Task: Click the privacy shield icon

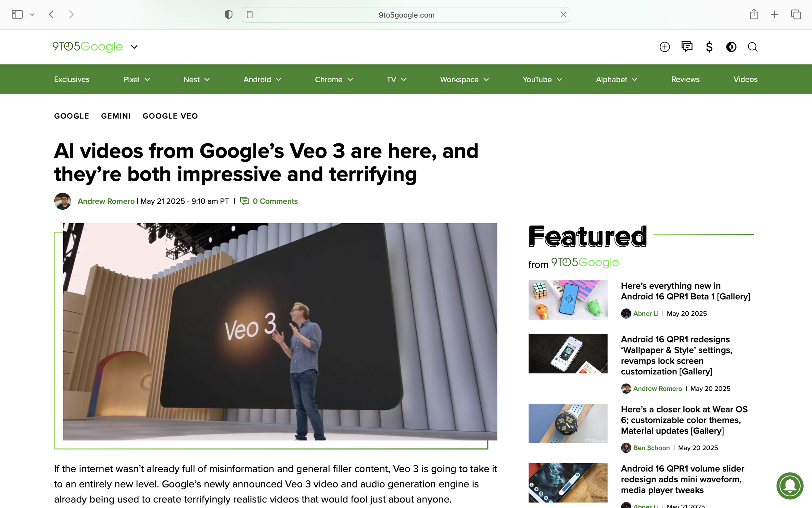Action: coord(228,14)
